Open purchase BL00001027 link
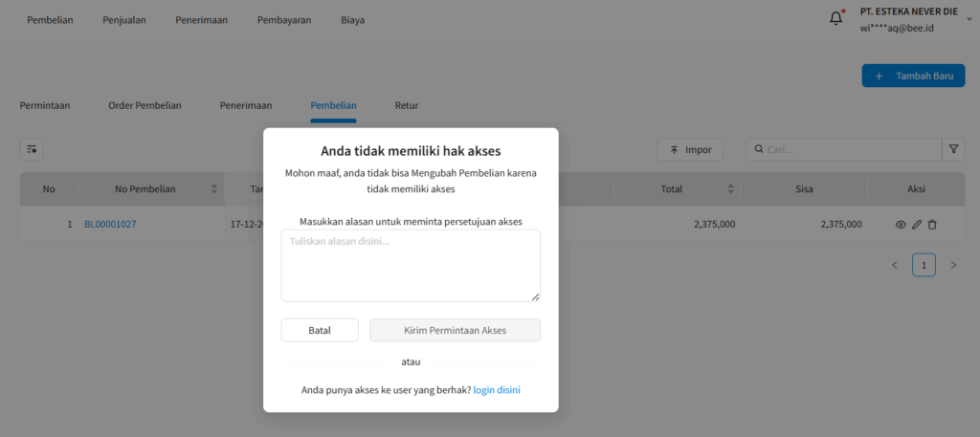980x437 pixels. [x=110, y=224]
